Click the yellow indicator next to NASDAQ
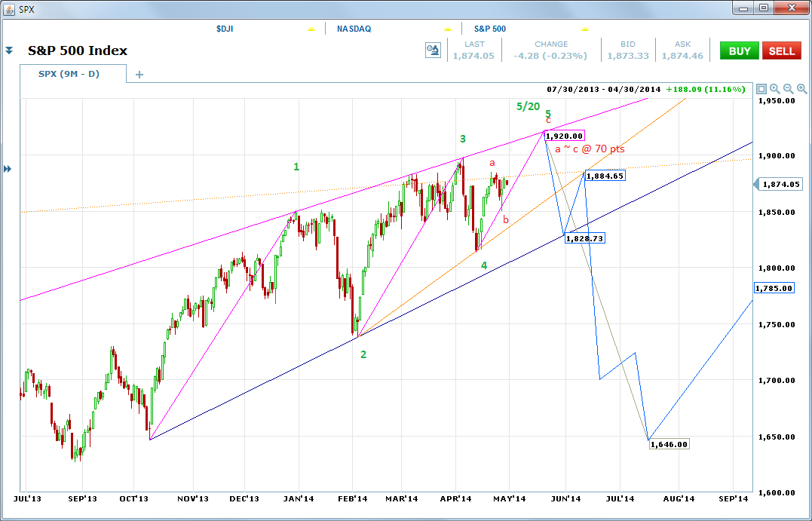 448,29
